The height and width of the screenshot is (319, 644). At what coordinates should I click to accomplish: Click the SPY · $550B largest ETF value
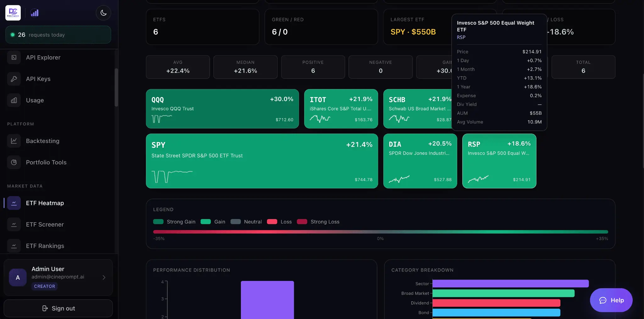coord(413,32)
